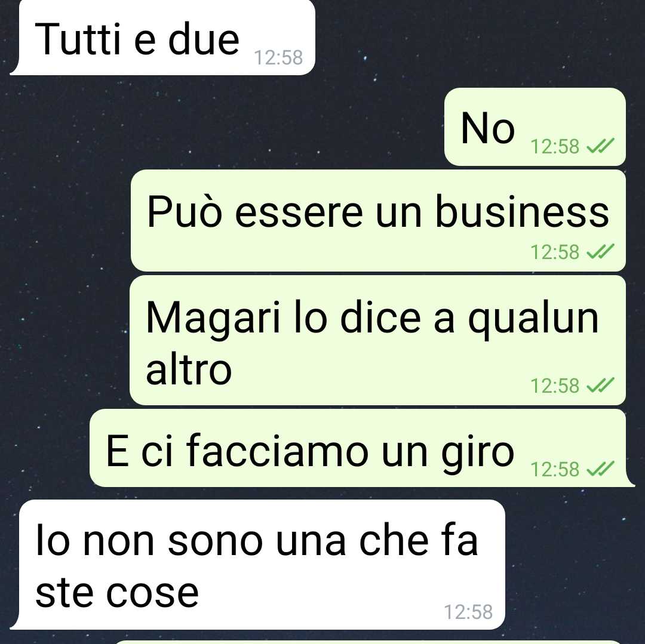Tap the 12:58 timestamp on "Tutti e due"
Screen dimensions: 645x644
[x=278, y=57]
